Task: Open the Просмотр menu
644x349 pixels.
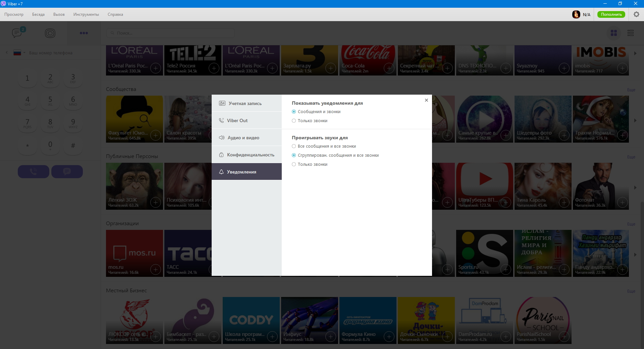Action: (14, 14)
